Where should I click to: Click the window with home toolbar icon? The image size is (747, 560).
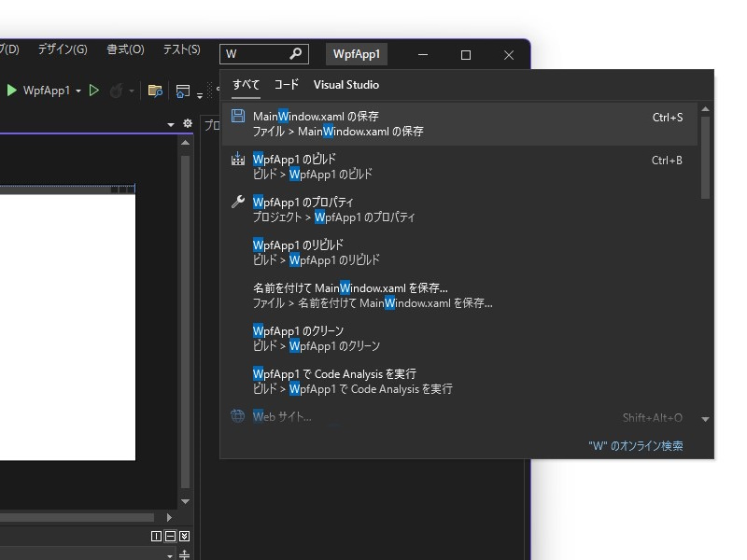tap(182, 91)
